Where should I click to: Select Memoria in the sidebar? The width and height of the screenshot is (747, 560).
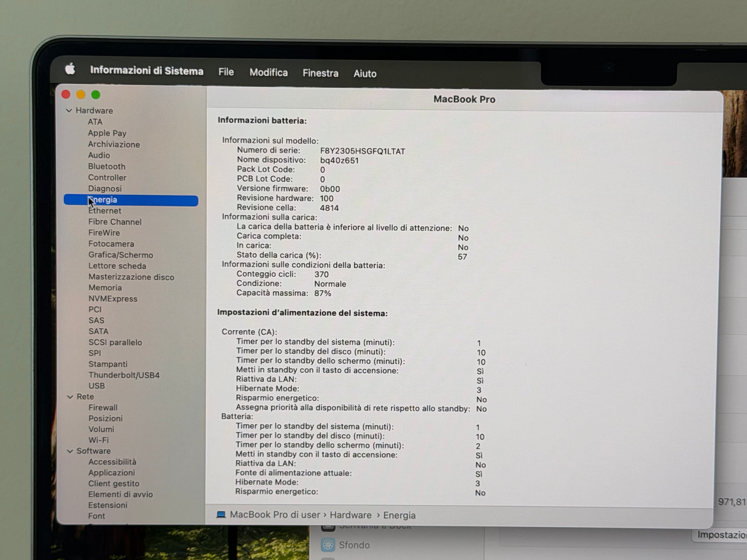point(105,288)
